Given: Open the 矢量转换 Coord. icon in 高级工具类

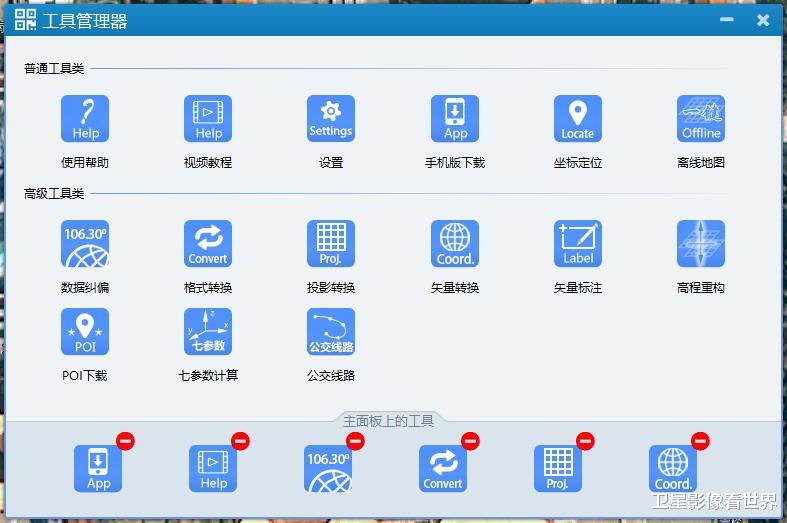Looking at the screenshot, I should click(x=455, y=243).
